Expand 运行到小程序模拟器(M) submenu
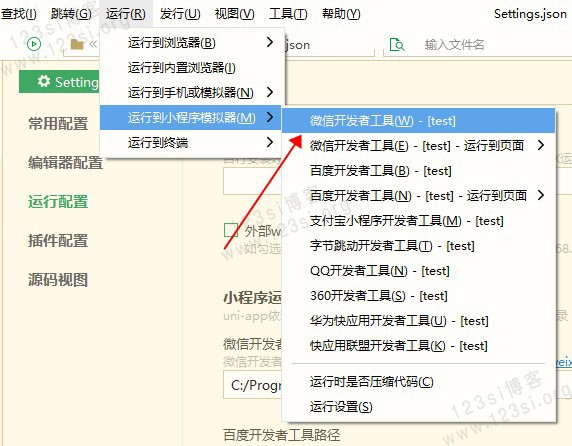This screenshot has height=446, width=572. pos(190,117)
